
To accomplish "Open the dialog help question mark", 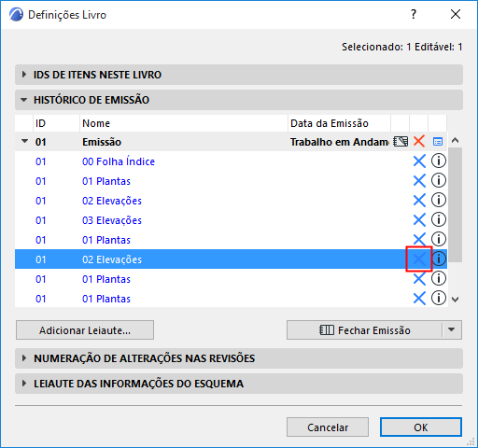I will [x=414, y=14].
